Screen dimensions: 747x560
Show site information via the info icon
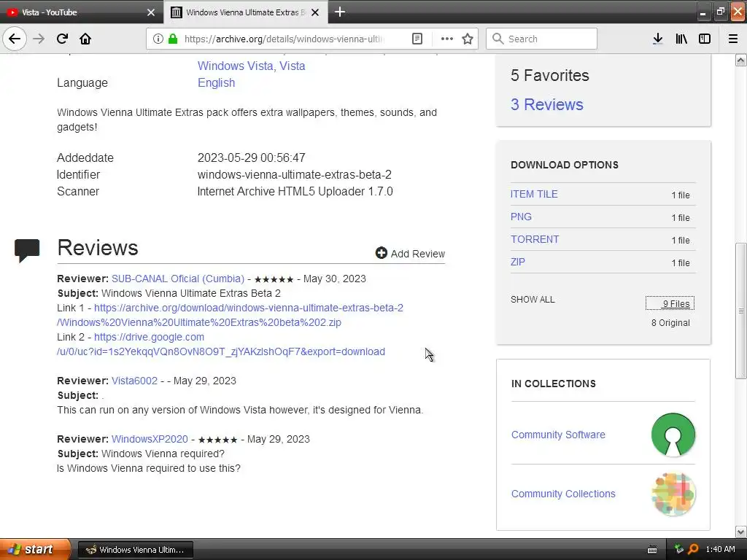pyautogui.click(x=158, y=39)
